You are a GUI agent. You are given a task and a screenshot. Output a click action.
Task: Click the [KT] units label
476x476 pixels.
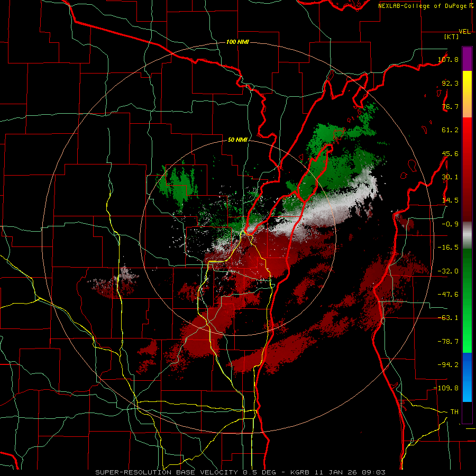coord(451,36)
